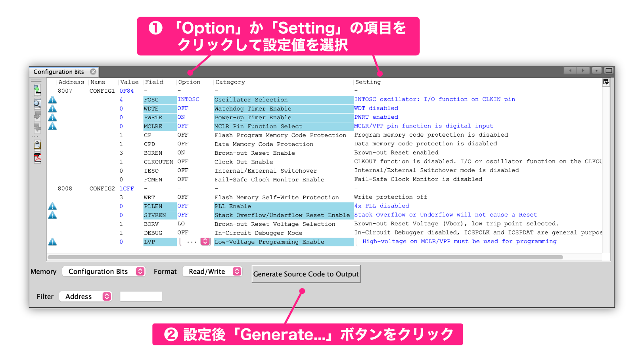Click the warning triangle icon on the LVP row
This screenshot has width=644, height=362.
(52, 242)
